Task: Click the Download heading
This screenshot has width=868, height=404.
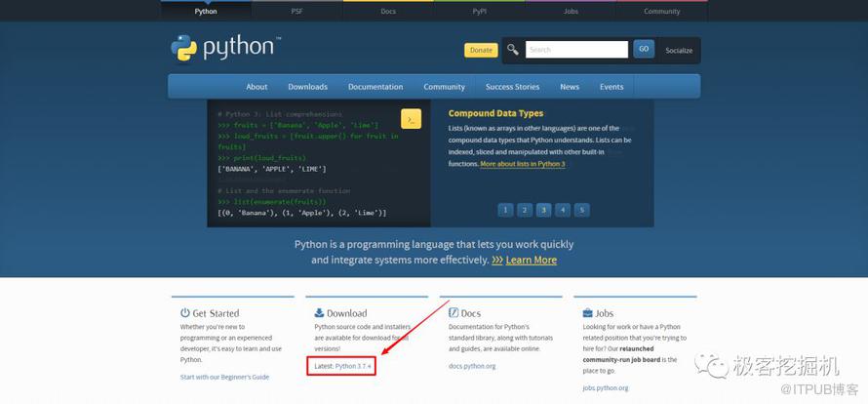Action: (x=346, y=313)
